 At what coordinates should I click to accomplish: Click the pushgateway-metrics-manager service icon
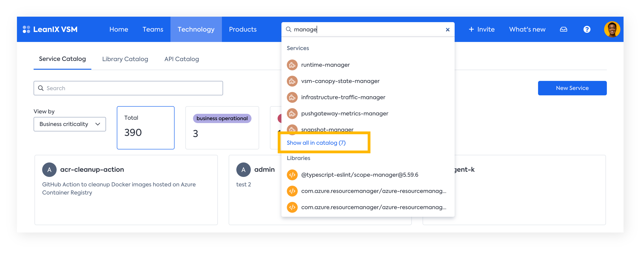coord(292,114)
